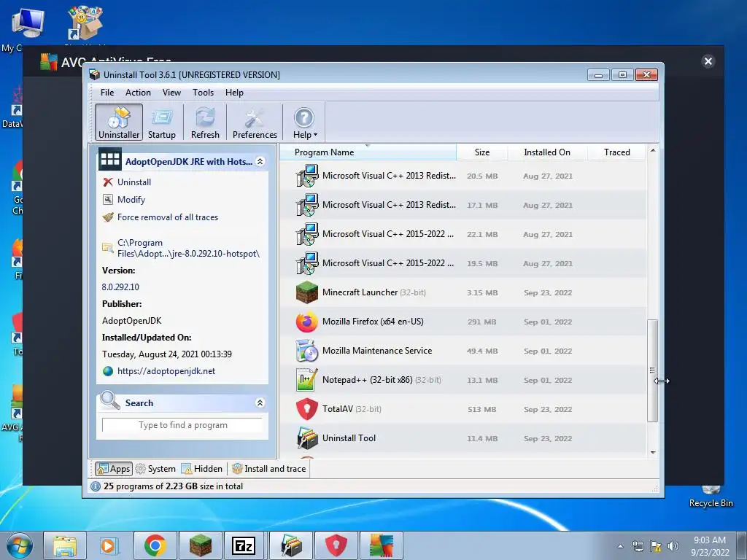Click the program list scrollbar thumb
This screenshot has height=560, width=747.
click(653, 370)
